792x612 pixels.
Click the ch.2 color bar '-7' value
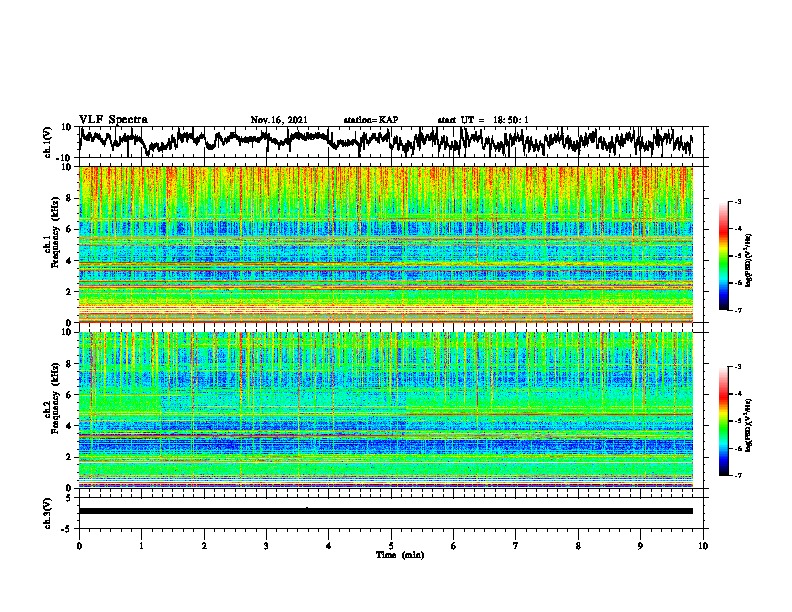pos(737,475)
